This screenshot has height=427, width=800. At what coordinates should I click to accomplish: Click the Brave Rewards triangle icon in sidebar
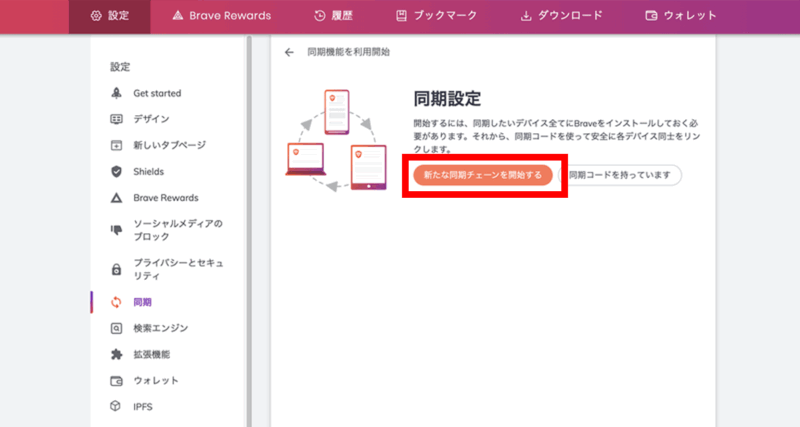point(116,197)
